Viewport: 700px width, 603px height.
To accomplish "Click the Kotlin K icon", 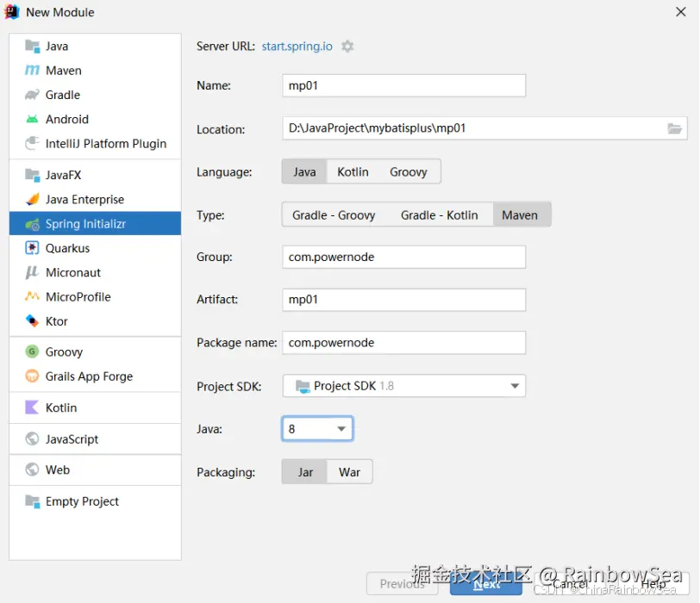I will (32, 407).
